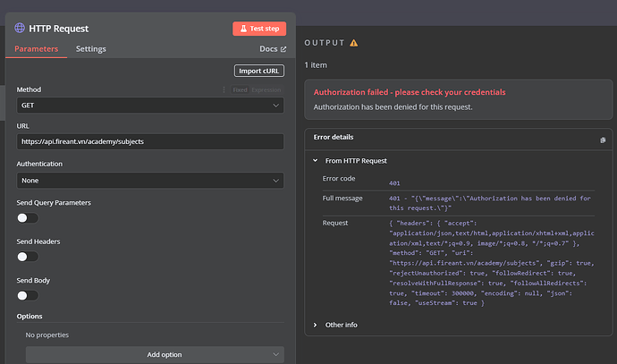
Task: Open the Docs link
Action: [x=273, y=49]
